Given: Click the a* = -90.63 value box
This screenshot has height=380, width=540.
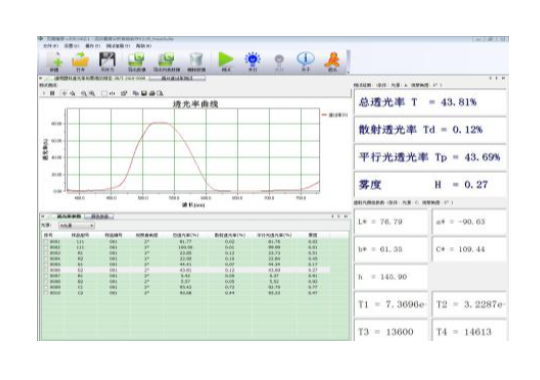Looking at the screenshot, I should pos(469,222).
